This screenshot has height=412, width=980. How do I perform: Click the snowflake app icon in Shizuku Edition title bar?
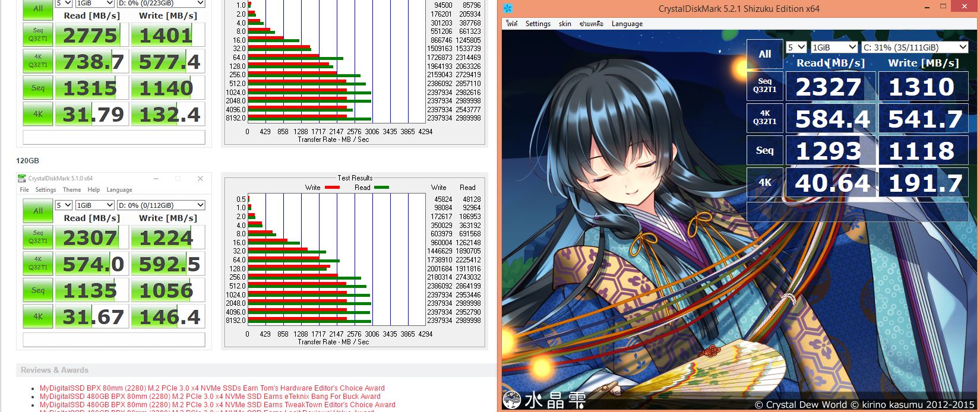coord(507,8)
